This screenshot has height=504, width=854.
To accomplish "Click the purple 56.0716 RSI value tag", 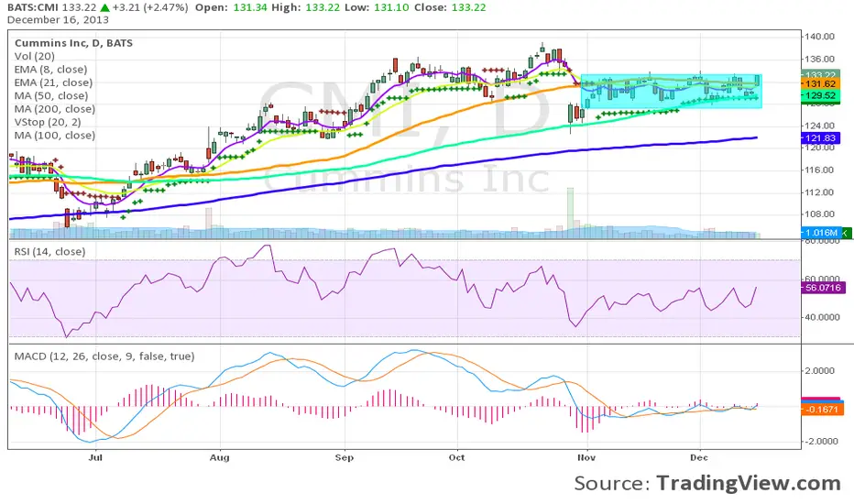I will pyautogui.click(x=823, y=288).
